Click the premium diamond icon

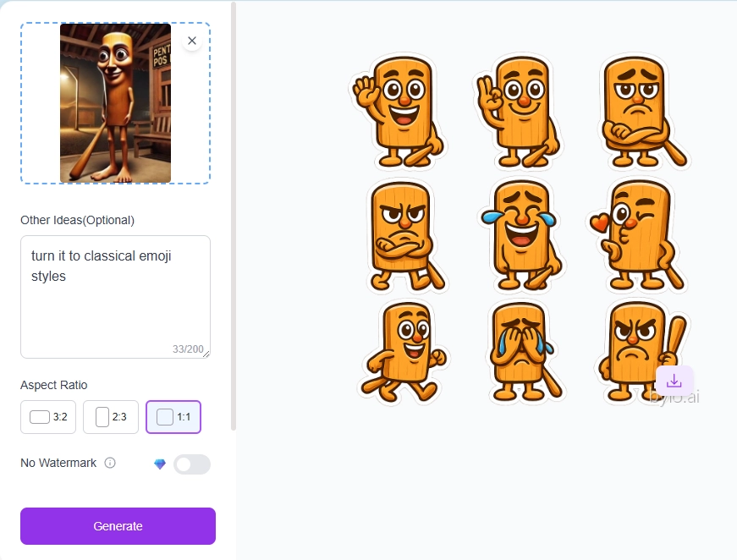160,463
